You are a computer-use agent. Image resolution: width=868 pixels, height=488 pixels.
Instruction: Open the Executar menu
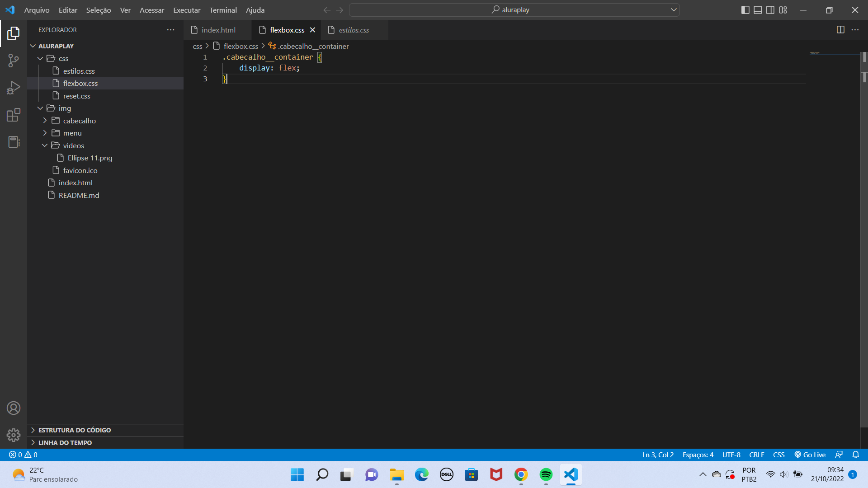(x=187, y=10)
